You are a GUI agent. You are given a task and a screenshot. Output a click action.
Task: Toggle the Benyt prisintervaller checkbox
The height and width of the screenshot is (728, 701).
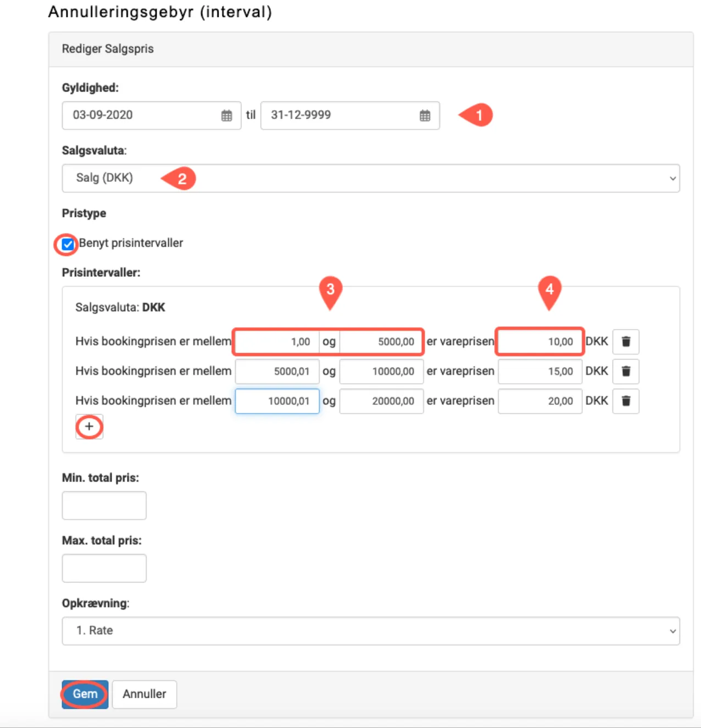(x=68, y=244)
